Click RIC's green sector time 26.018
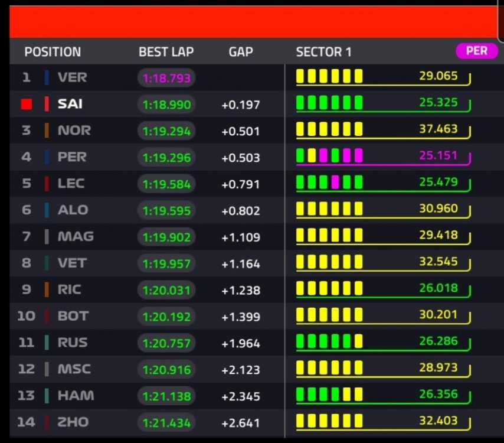 pyautogui.click(x=438, y=288)
